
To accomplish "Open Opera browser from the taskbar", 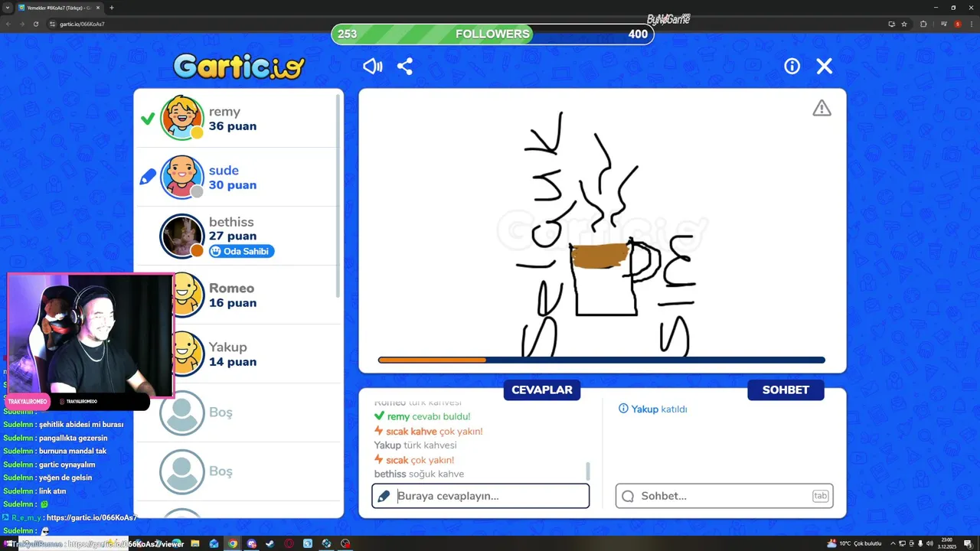I will click(289, 543).
